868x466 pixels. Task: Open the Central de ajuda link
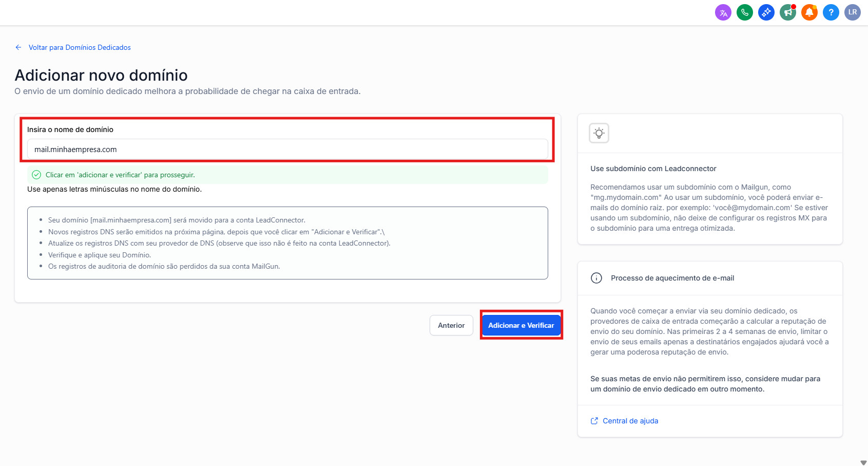[x=630, y=421]
